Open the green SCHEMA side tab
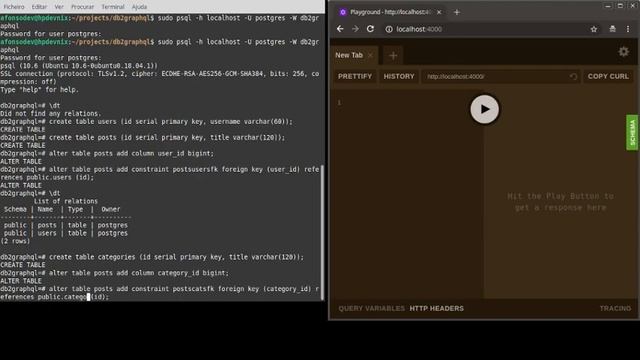Screen dimensions: 640x360 coord(632,132)
